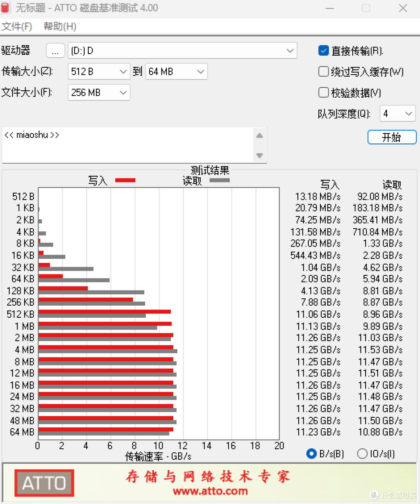Open the queue depth dropdown showing 4
The image size is (420, 504).
tap(397, 114)
